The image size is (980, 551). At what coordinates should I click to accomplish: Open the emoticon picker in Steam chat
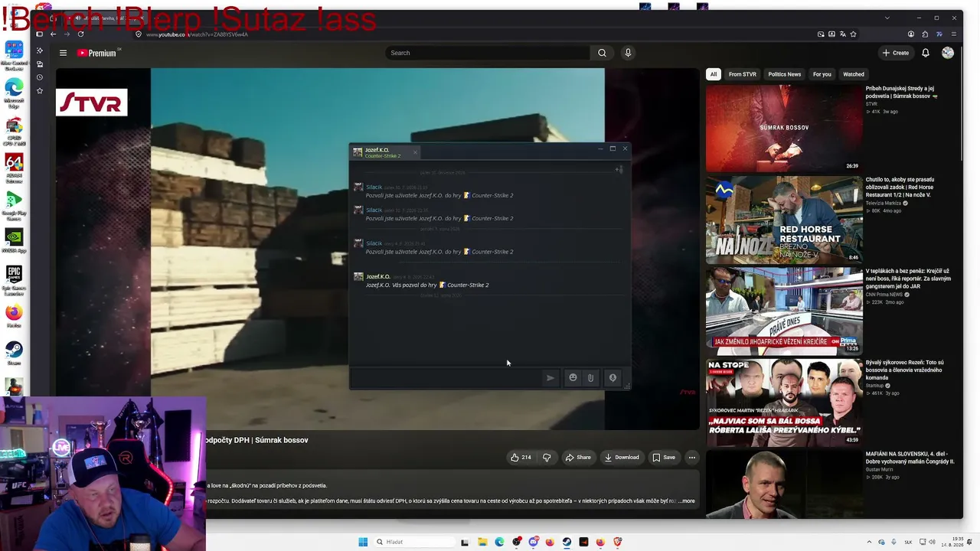click(x=573, y=378)
